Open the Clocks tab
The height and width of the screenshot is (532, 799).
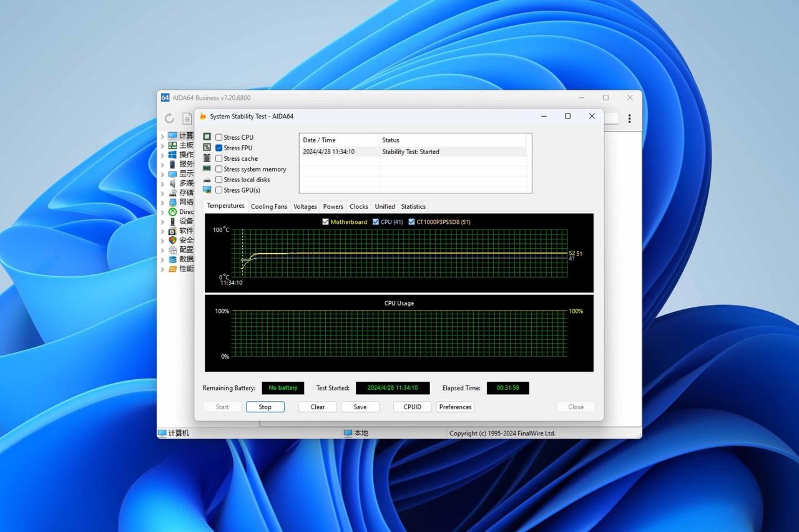click(x=359, y=206)
